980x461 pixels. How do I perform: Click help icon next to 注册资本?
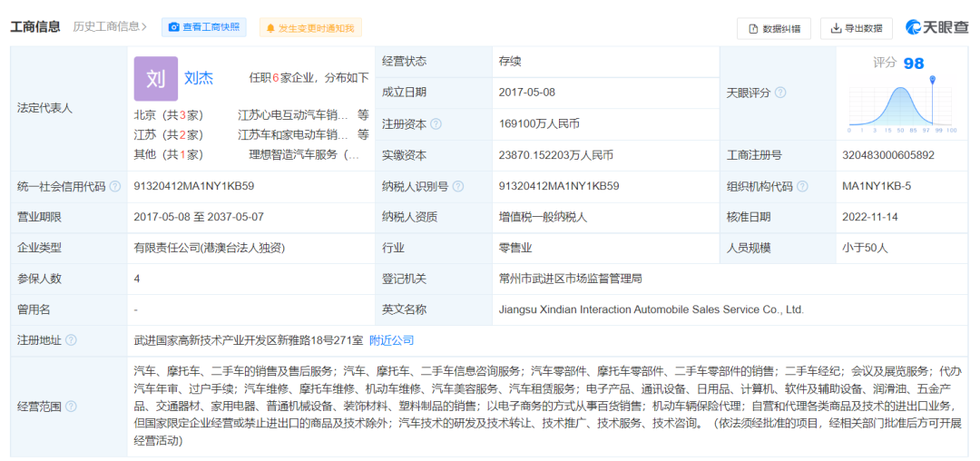[x=436, y=123]
